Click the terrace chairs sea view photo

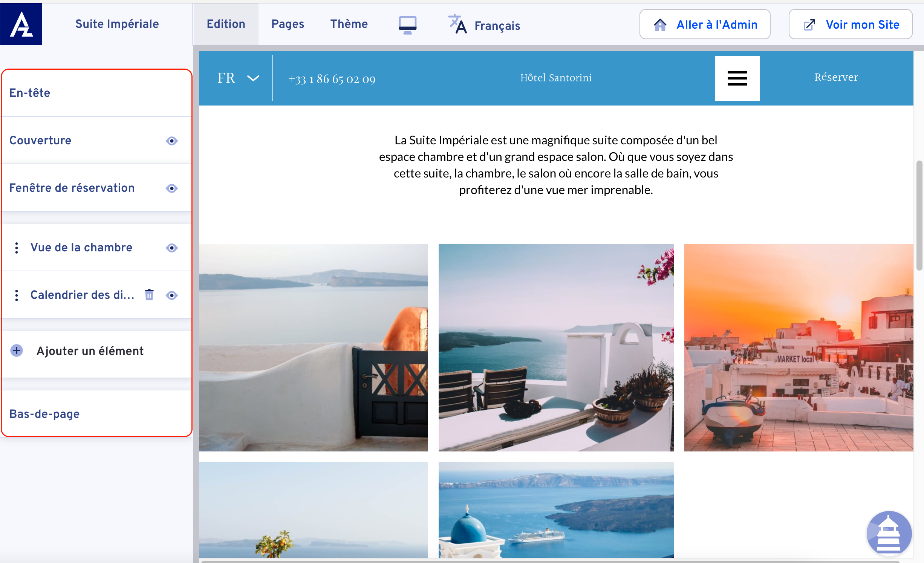coord(556,347)
